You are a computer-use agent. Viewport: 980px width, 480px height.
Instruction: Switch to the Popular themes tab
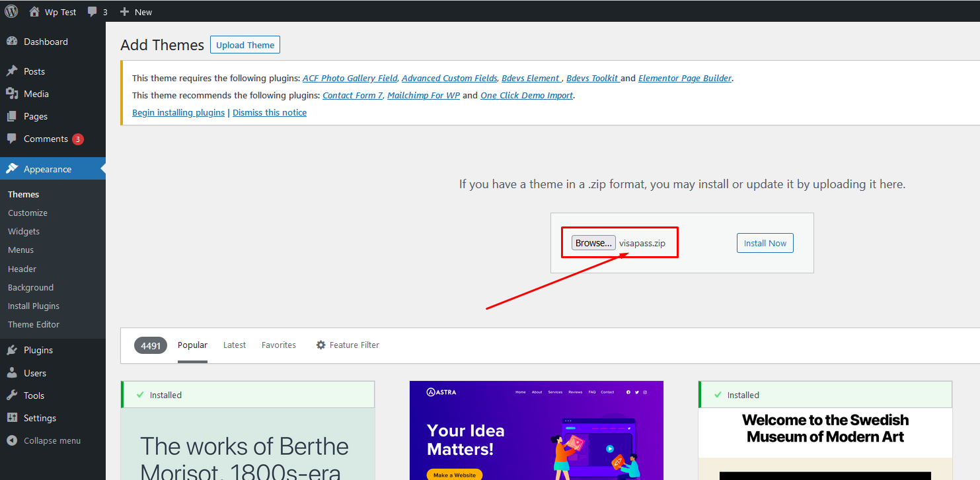coord(192,345)
